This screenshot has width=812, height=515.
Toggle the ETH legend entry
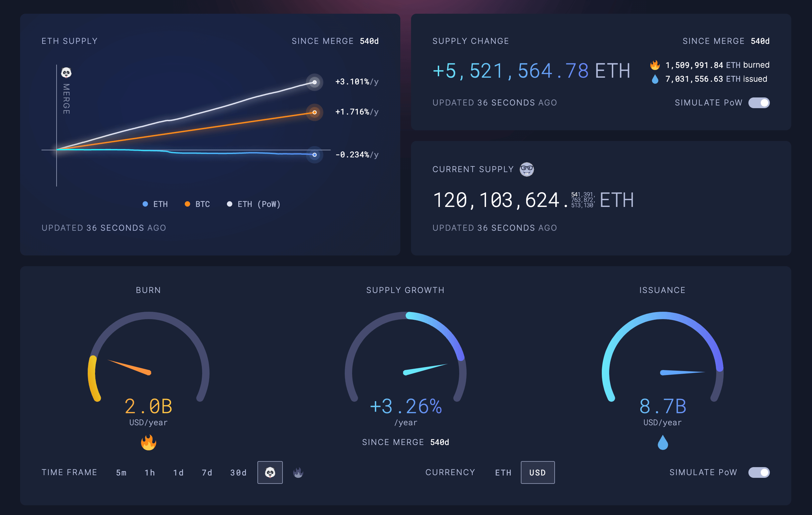click(x=156, y=204)
